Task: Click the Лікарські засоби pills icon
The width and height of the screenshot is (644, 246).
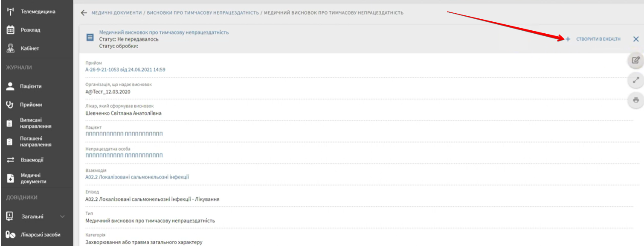Action: 10,234
